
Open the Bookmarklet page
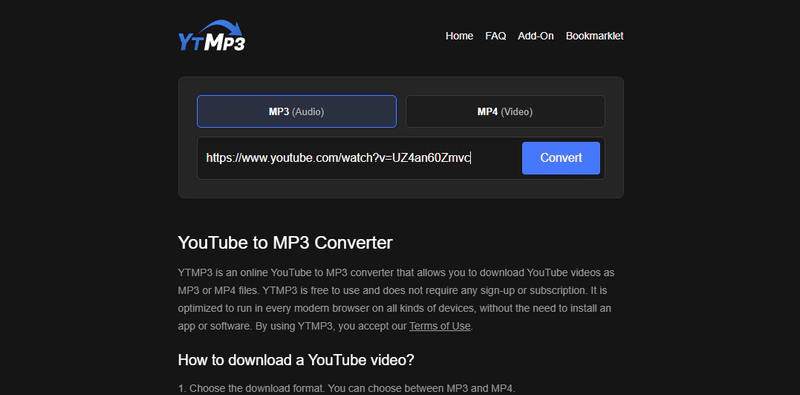point(594,36)
